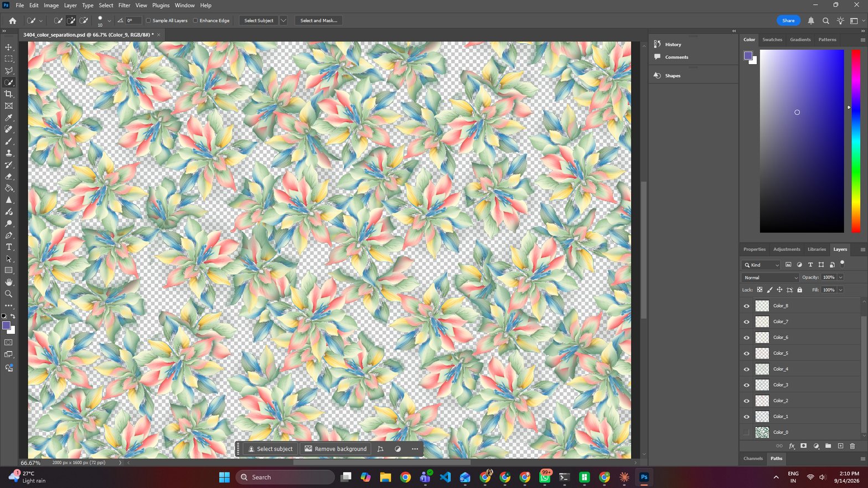The width and height of the screenshot is (868, 488).
Task: Select the Eyedropper tool
Action: (9, 118)
